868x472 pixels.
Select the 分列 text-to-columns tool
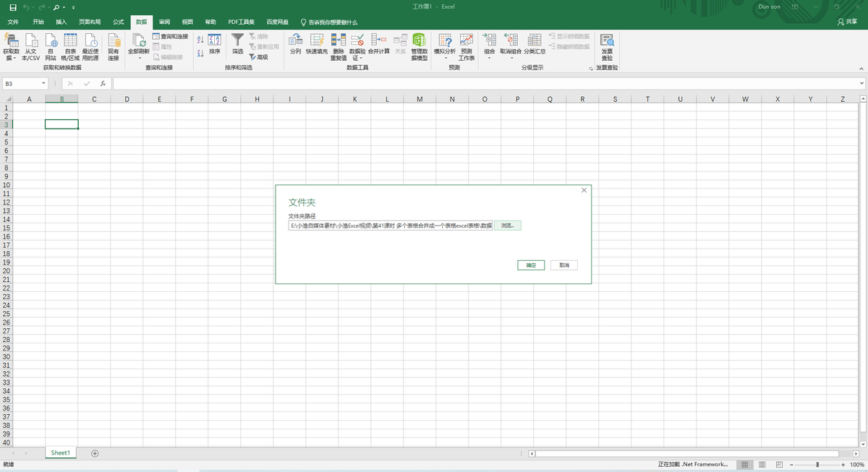(x=295, y=41)
